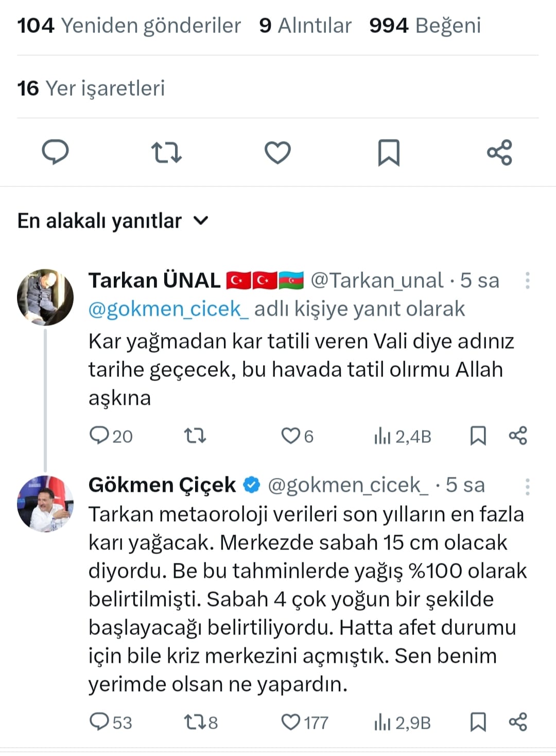Like Tarkan ÜNAL's reply with 6 likes
Image resolution: width=556 pixels, height=756 pixels.
pyautogui.click(x=290, y=436)
